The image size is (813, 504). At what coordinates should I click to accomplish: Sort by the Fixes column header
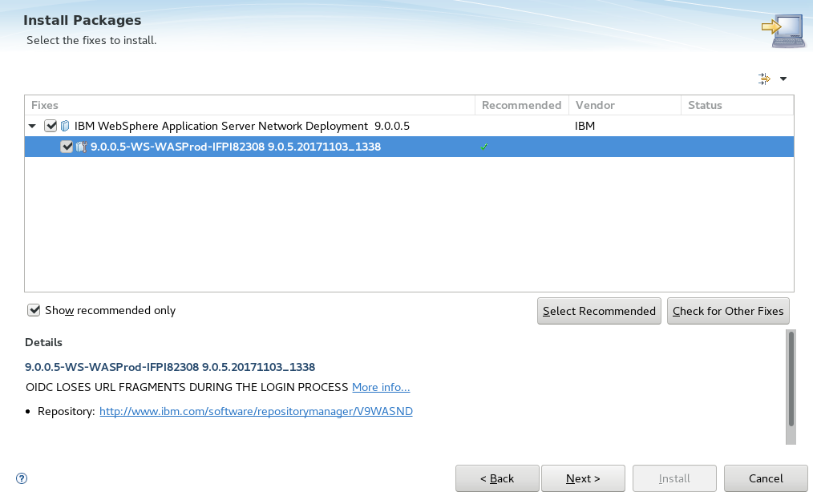[x=249, y=105]
